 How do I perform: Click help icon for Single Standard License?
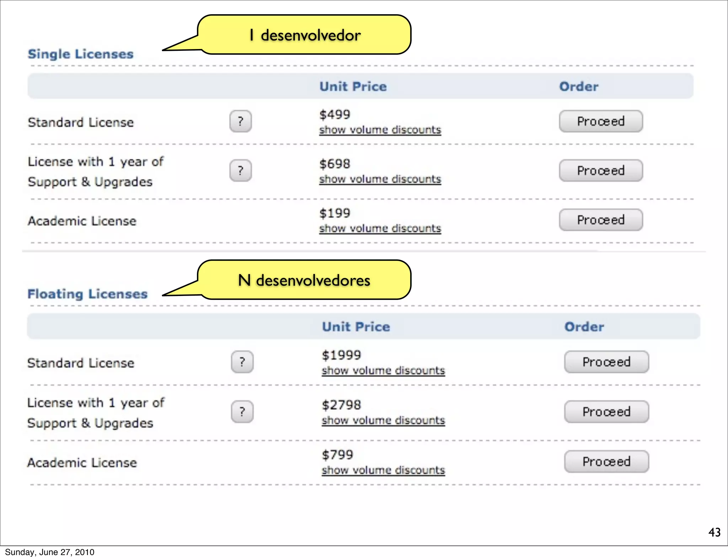pyautogui.click(x=240, y=122)
